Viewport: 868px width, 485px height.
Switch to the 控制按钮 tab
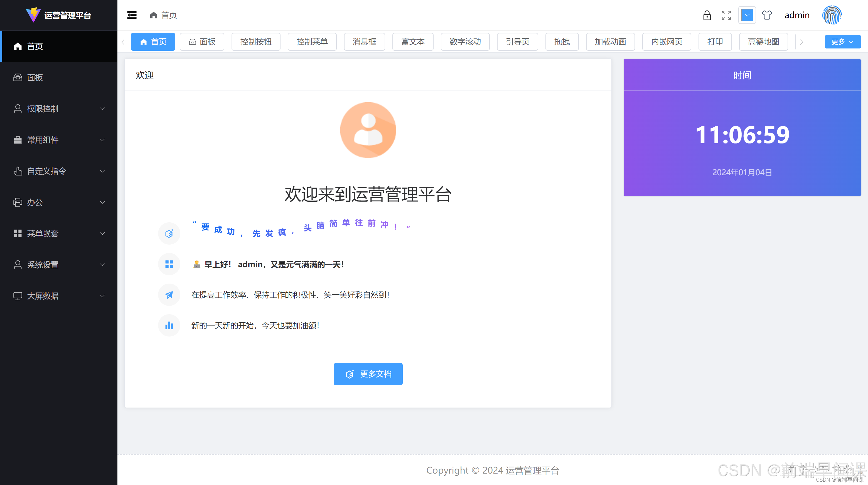[x=256, y=42]
